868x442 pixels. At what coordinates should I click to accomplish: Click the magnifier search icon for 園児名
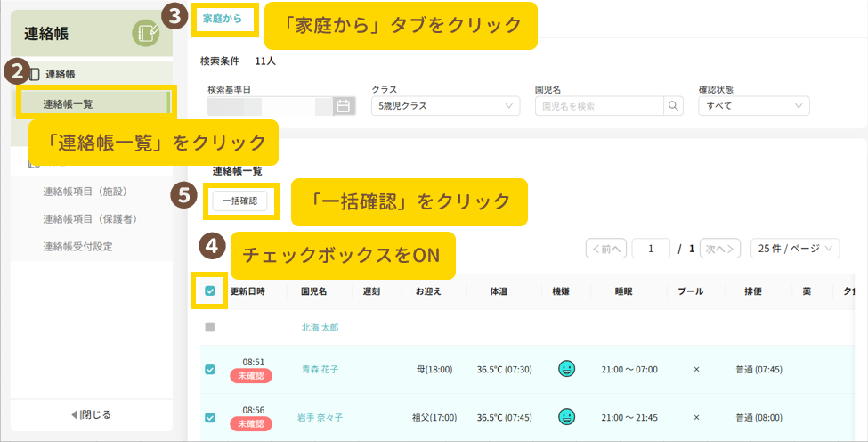click(x=673, y=106)
